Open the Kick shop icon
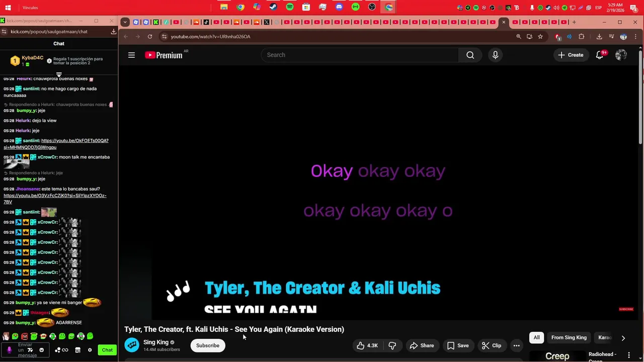 [77, 350]
